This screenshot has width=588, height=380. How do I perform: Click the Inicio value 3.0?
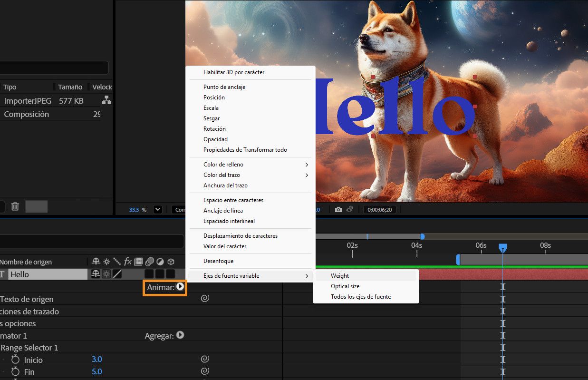tap(97, 359)
